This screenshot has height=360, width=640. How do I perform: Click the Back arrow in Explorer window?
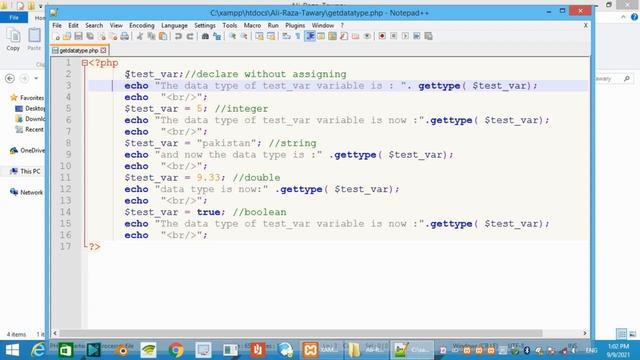tap(10, 78)
